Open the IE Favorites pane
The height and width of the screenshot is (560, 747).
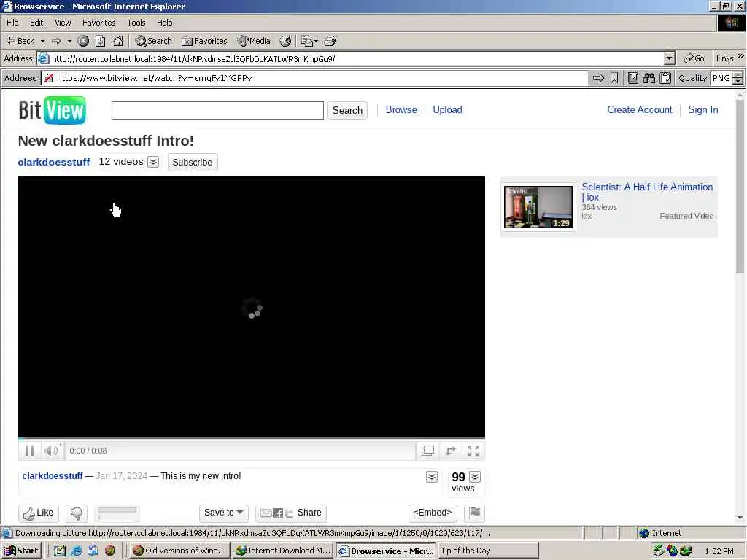(x=204, y=41)
